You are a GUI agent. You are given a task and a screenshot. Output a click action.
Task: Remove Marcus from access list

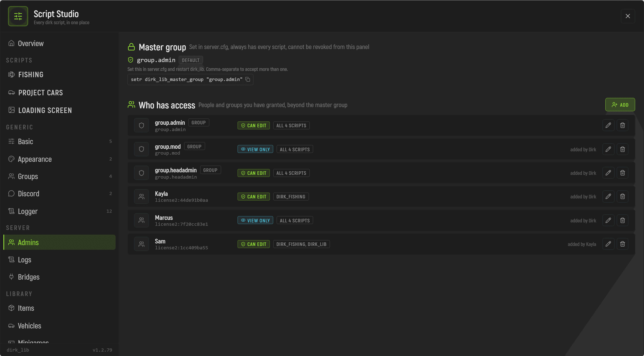point(623,221)
